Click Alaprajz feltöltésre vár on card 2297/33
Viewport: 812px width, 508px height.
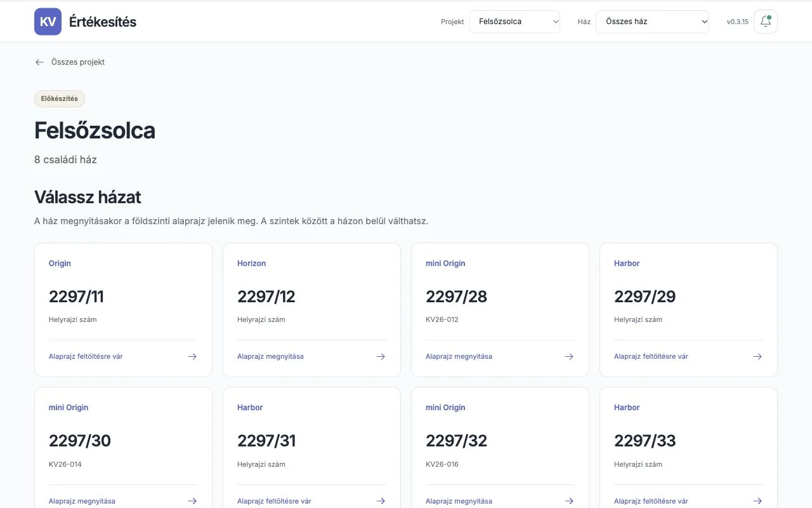click(651, 501)
